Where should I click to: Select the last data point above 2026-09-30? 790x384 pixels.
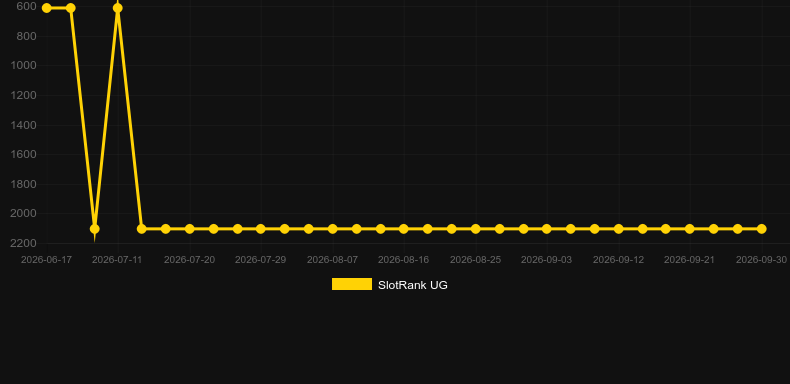(x=761, y=229)
